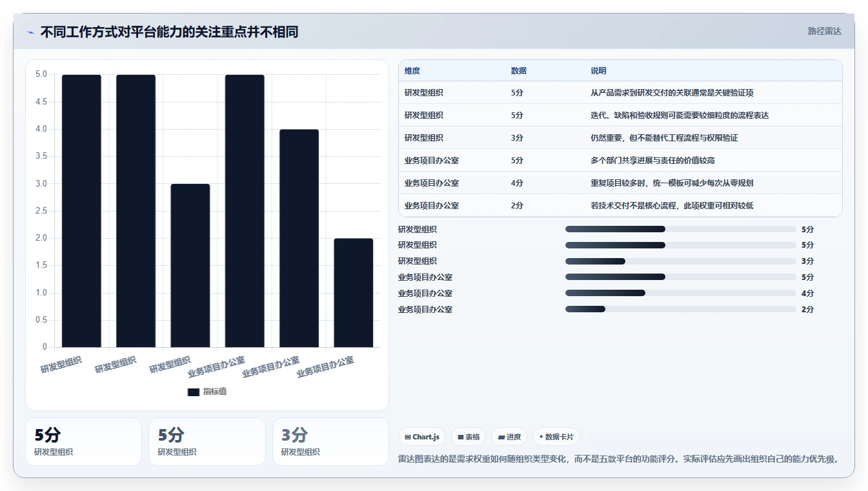Screen dimensions: 868x491
Task: Select the row 多个部门共享进展与责任的价值较高
Action: (x=620, y=161)
